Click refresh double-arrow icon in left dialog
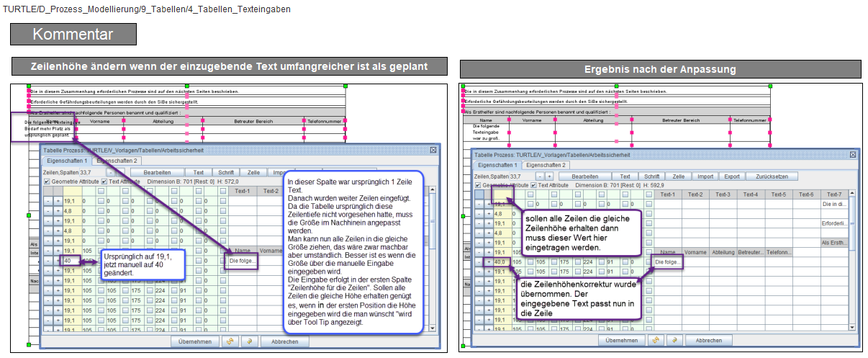Screen dimensions: 868x358 pos(230,341)
